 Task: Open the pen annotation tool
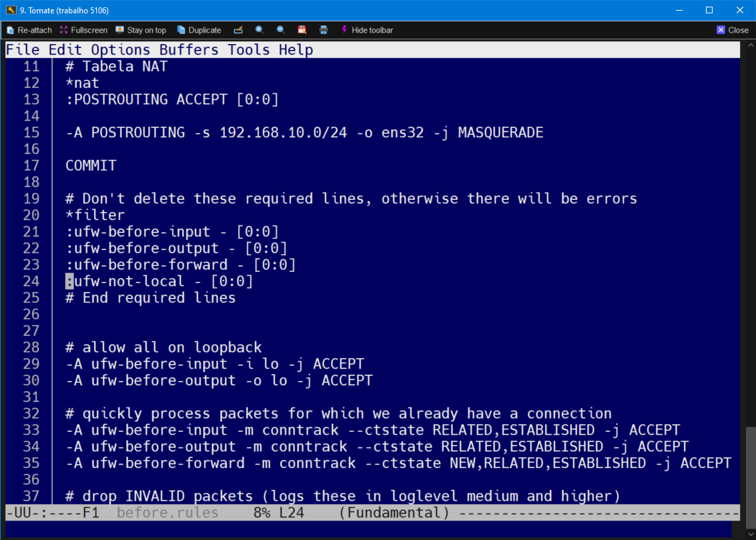pyautogui.click(x=239, y=29)
